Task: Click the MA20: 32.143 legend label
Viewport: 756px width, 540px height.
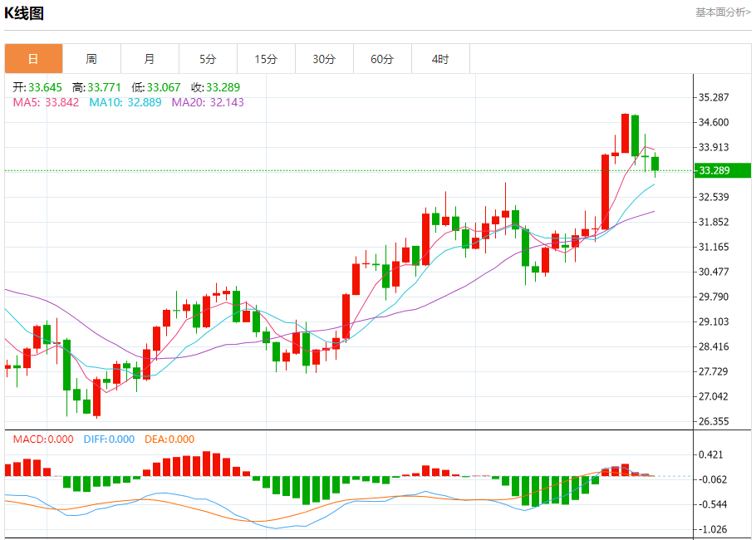Action: [x=208, y=102]
